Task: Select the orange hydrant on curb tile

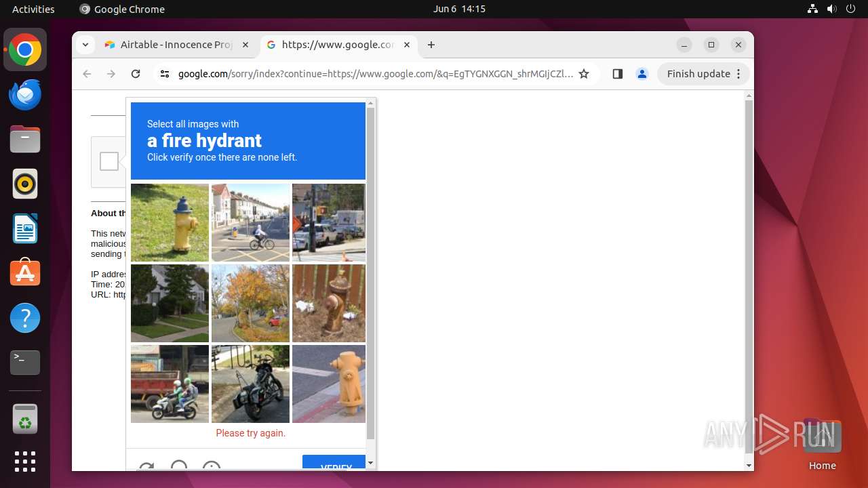Action: click(329, 384)
